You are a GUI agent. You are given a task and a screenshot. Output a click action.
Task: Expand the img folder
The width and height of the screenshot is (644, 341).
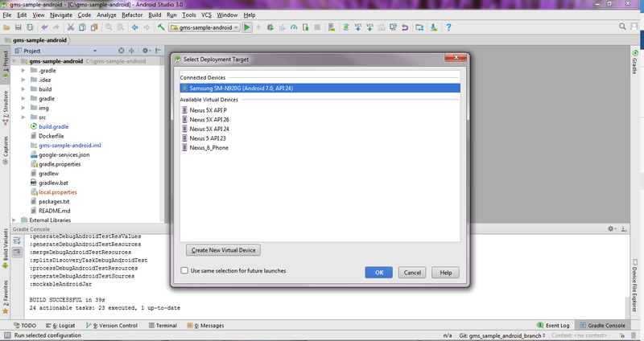point(23,108)
